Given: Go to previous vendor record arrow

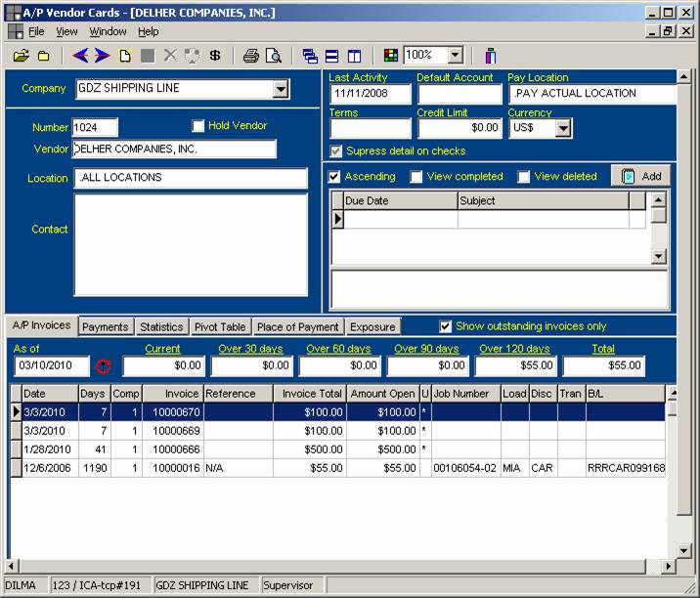Looking at the screenshot, I should [80, 56].
